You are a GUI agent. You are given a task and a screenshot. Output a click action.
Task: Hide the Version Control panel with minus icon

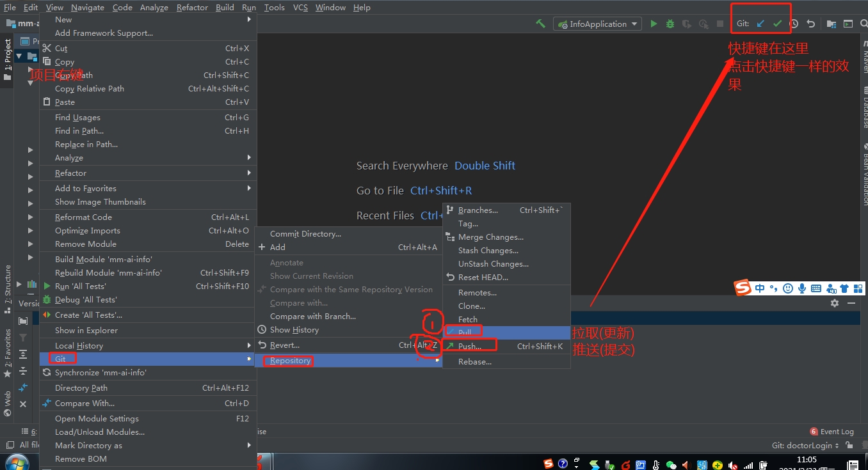click(851, 303)
